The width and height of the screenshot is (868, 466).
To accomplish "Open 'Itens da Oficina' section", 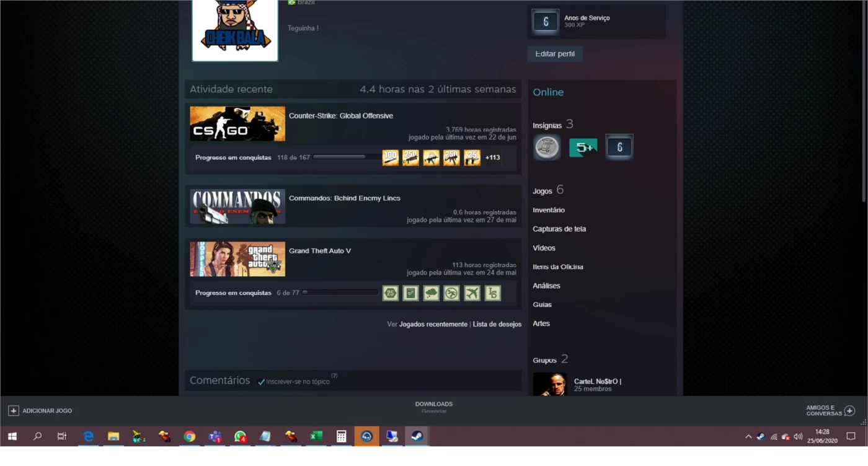I will tap(558, 266).
